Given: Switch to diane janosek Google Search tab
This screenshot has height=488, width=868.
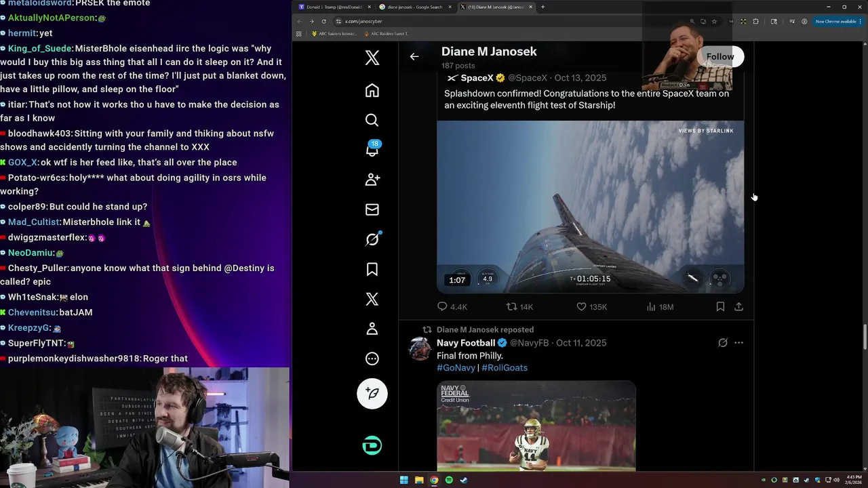Looking at the screenshot, I should (x=414, y=7).
